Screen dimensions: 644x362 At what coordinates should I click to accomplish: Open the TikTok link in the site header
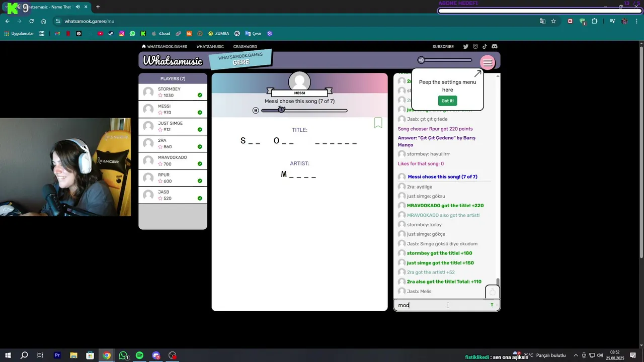click(x=485, y=46)
